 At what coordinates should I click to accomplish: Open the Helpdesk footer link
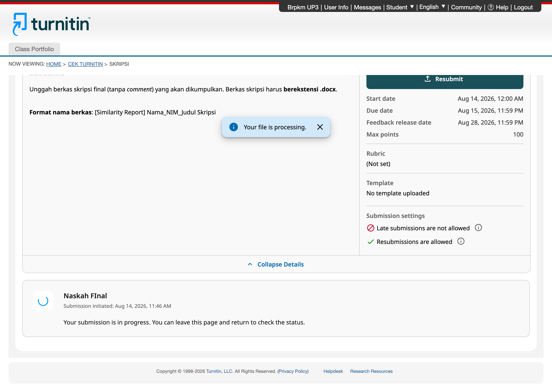click(333, 371)
